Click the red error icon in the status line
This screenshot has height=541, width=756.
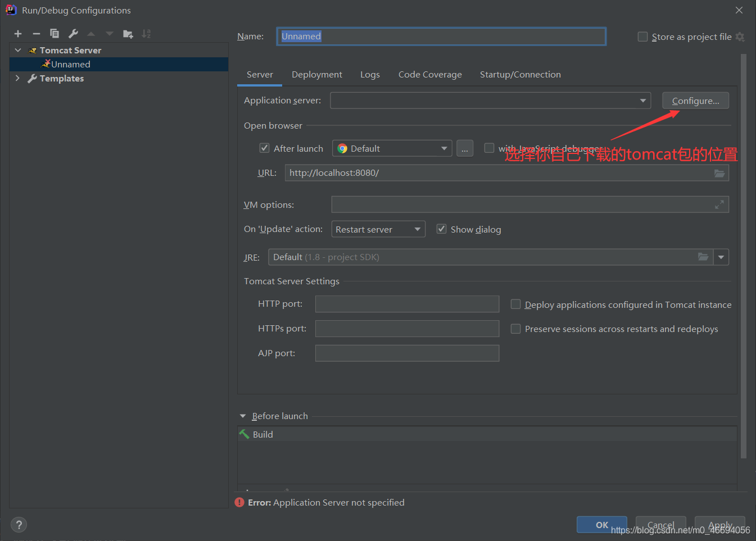[x=239, y=502]
